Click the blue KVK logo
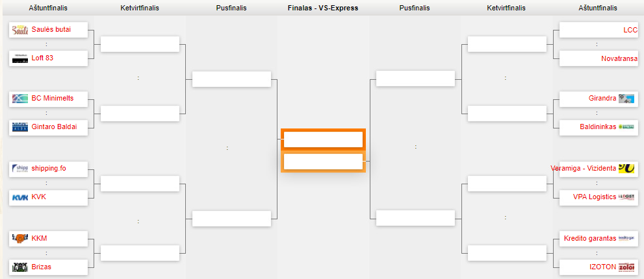This screenshot has width=644, height=279. [x=20, y=197]
